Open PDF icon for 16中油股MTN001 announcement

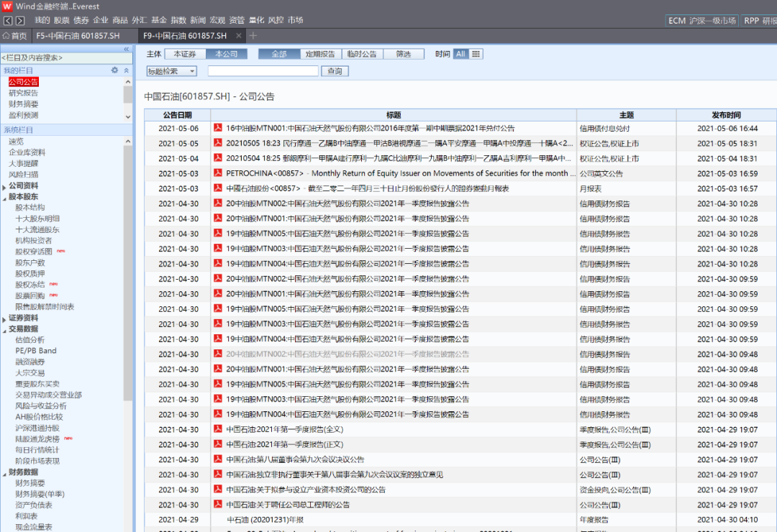tap(217, 128)
